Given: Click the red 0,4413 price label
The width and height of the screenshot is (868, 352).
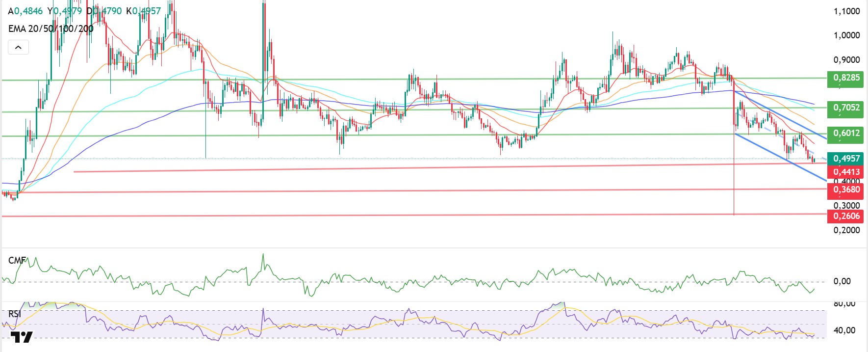Looking at the screenshot, I should tap(845, 172).
